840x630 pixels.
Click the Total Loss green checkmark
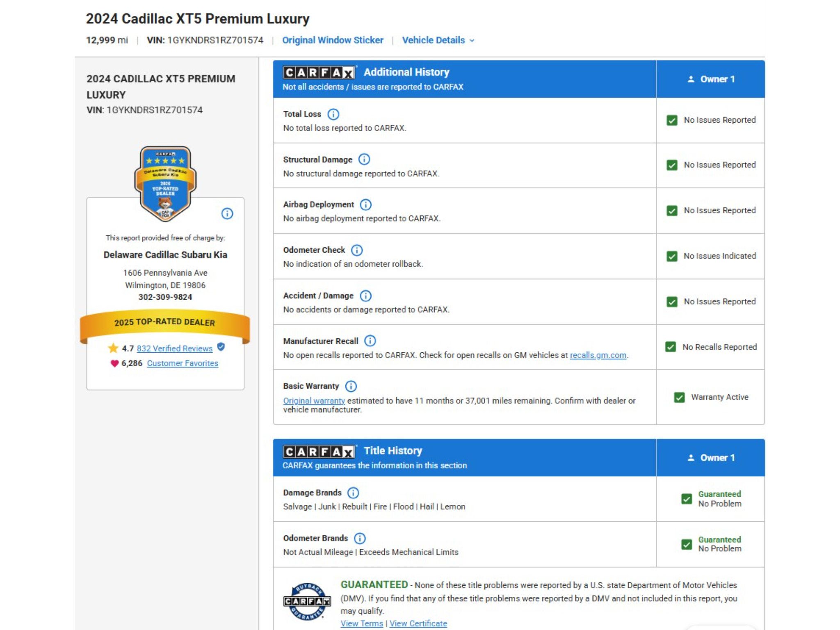[672, 120]
